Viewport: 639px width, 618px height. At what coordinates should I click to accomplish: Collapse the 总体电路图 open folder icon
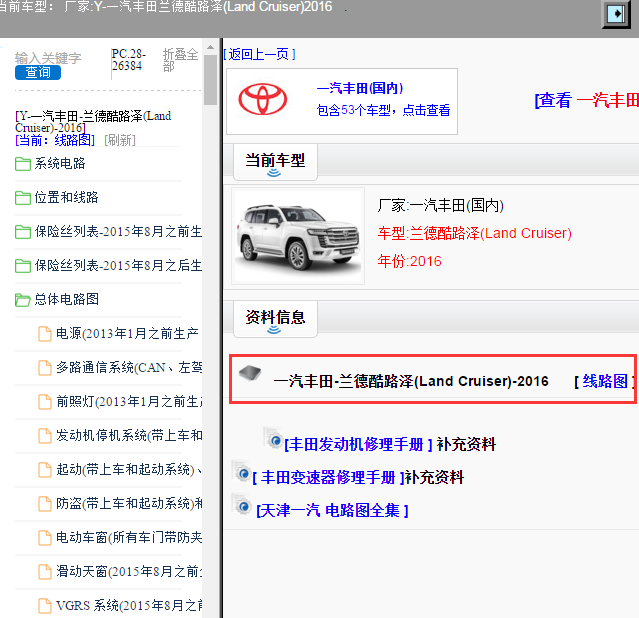click(23, 300)
